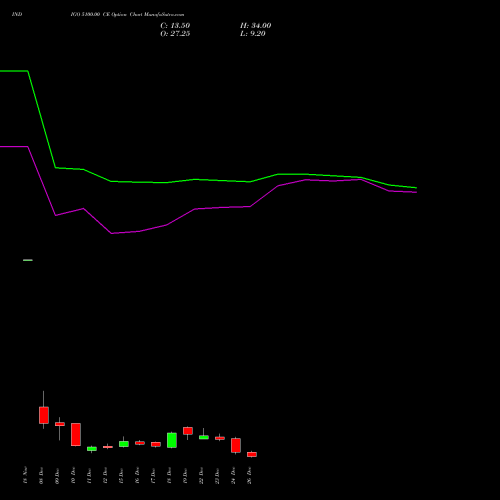Screen dimensions: 500x500
Task: Click the open value O: 27.25
Action: coord(175,34)
